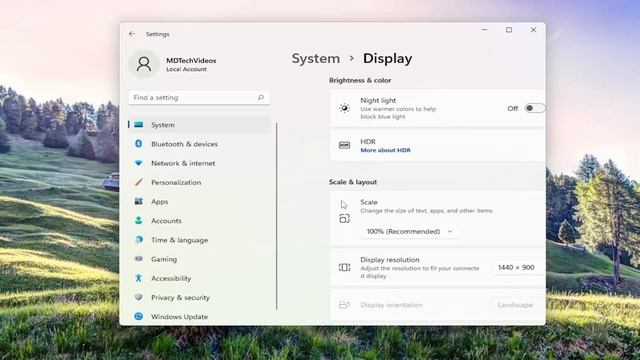This screenshot has height=360, width=640.
Task: Click the Gaming controller icon
Action: click(139, 259)
